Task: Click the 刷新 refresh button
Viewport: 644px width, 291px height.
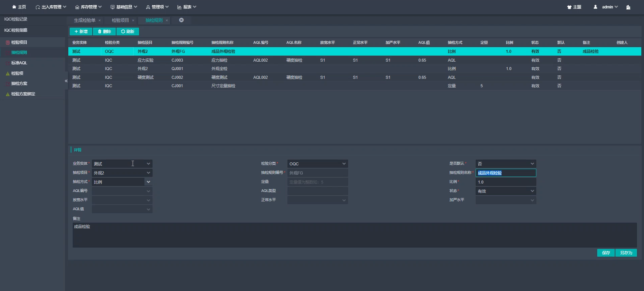Action: click(128, 31)
